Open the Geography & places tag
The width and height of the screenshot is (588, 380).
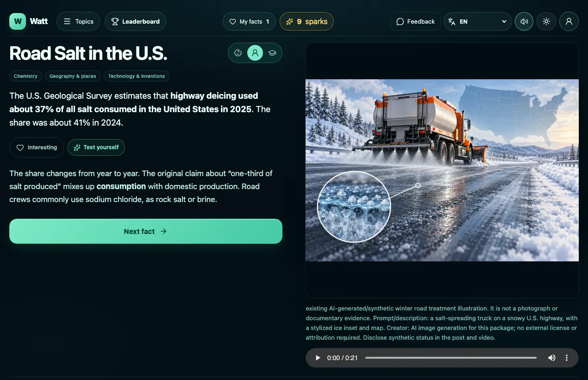point(73,76)
